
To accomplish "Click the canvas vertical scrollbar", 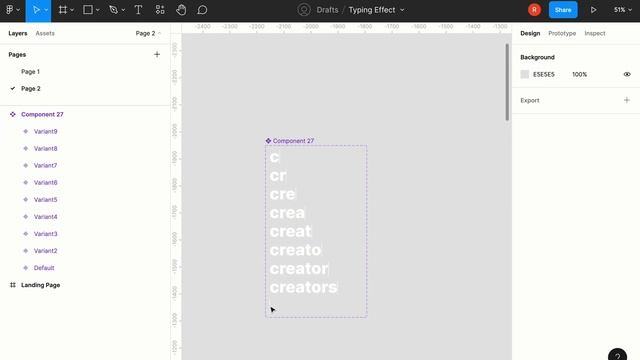I will tap(507, 82).
